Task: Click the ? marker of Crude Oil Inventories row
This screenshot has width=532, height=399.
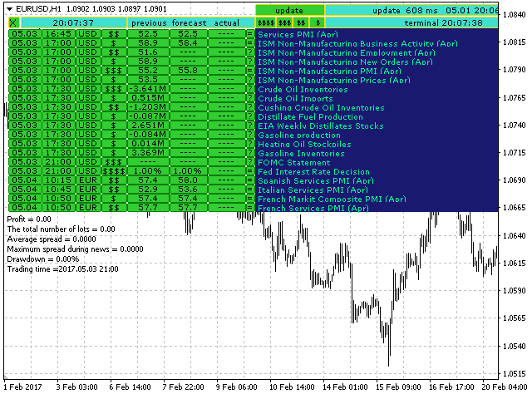Action: tap(250, 89)
